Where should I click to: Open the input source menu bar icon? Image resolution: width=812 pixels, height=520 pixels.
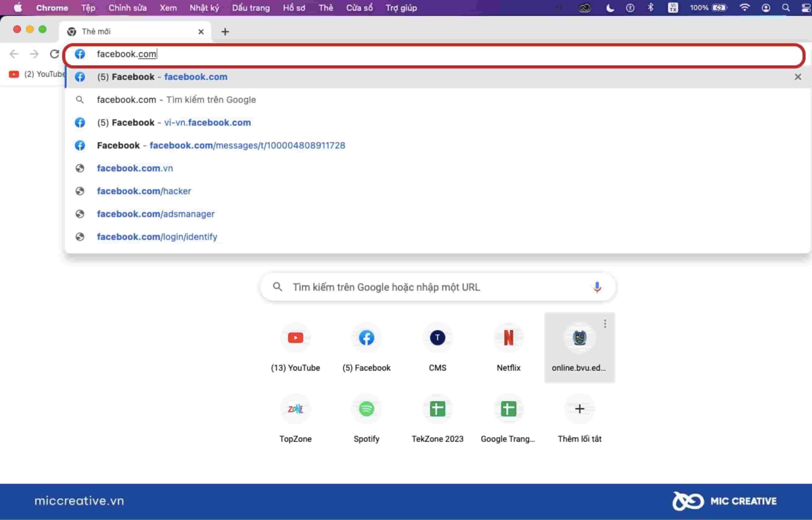(673, 8)
